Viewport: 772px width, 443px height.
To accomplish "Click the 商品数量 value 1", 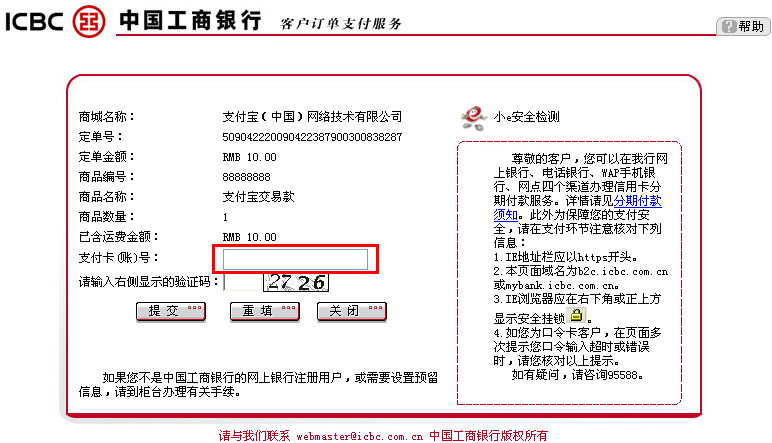I will (x=225, y=217).
